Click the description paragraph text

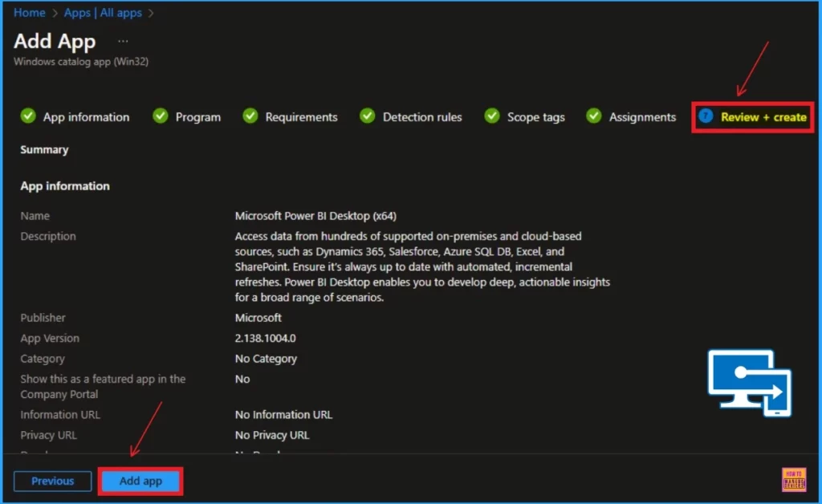(x=422, y=266)
